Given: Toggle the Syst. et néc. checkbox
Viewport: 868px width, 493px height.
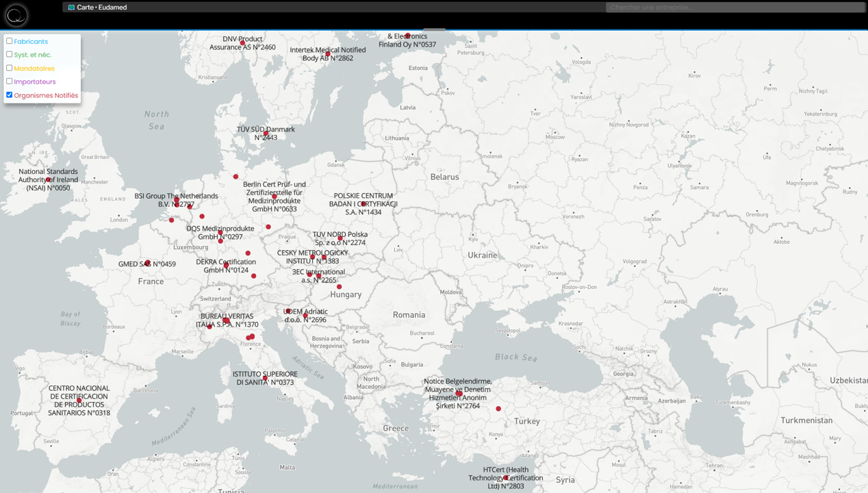Looking at the screenshot, I should (x=10, y=54).
